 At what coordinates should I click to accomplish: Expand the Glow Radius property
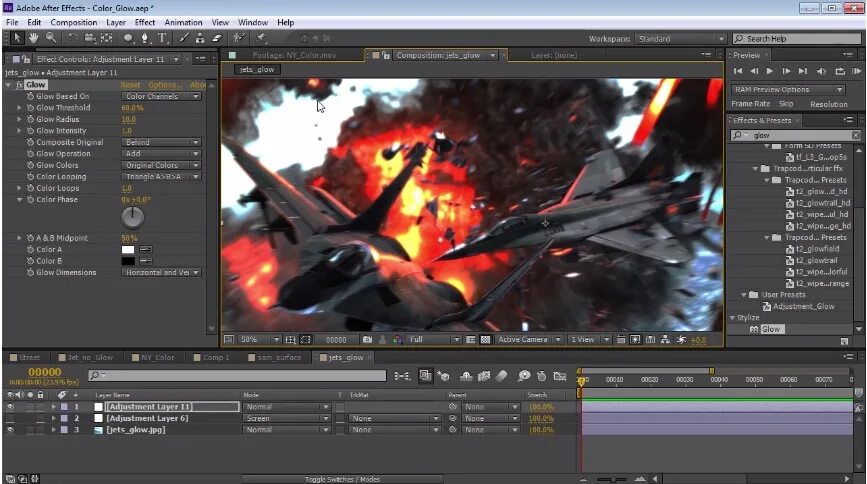pos(19,119)
